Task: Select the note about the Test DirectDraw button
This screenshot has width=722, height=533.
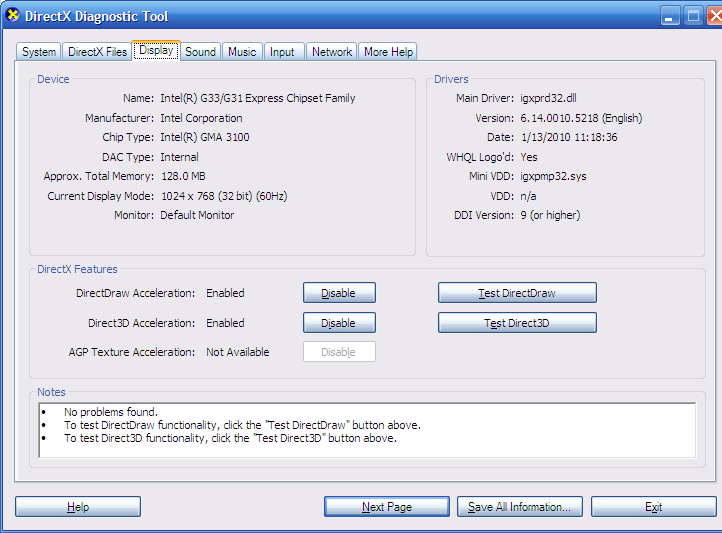Action: point(242,425)
